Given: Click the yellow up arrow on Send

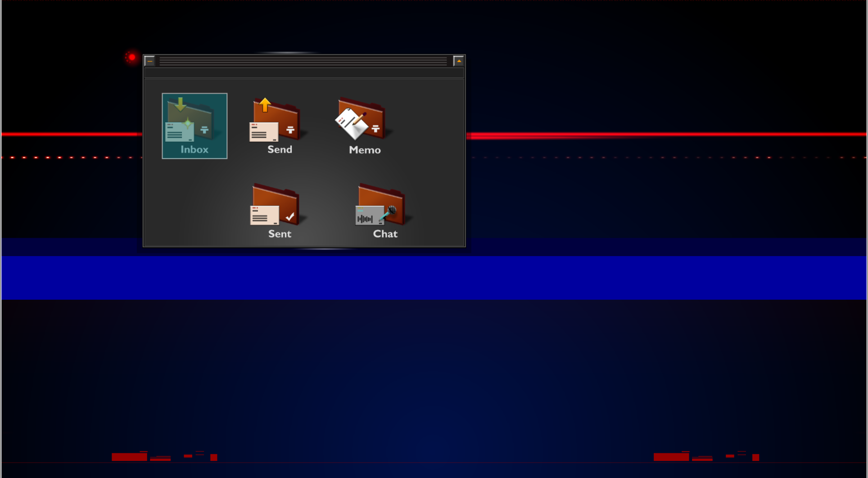Looking at the screenshot, I should (x=265, y=104).
